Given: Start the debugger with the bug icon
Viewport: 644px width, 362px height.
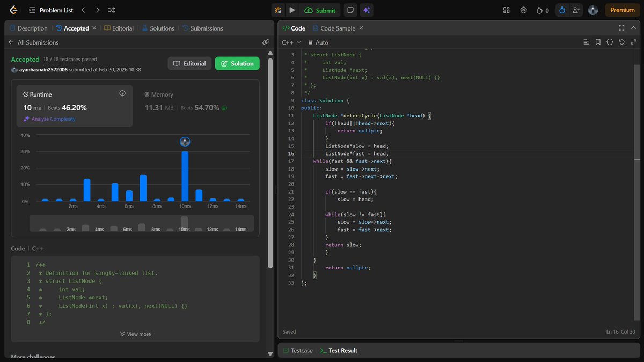Looking at the screenshot, I should click(x=278, y=10).
